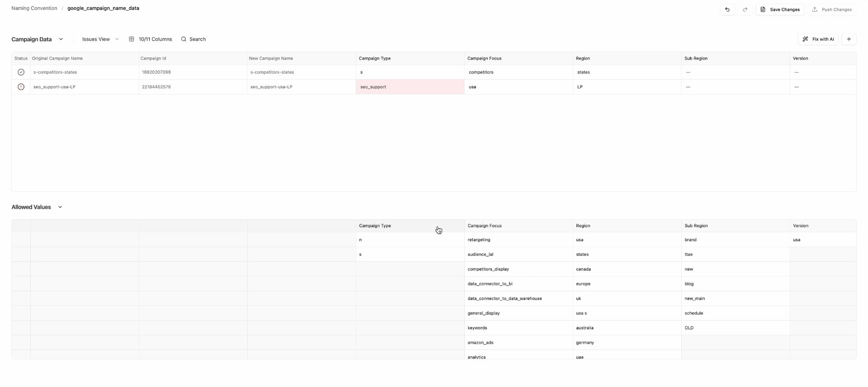Select the highlighted seo_support Campaign Type cell

(410, 87)
